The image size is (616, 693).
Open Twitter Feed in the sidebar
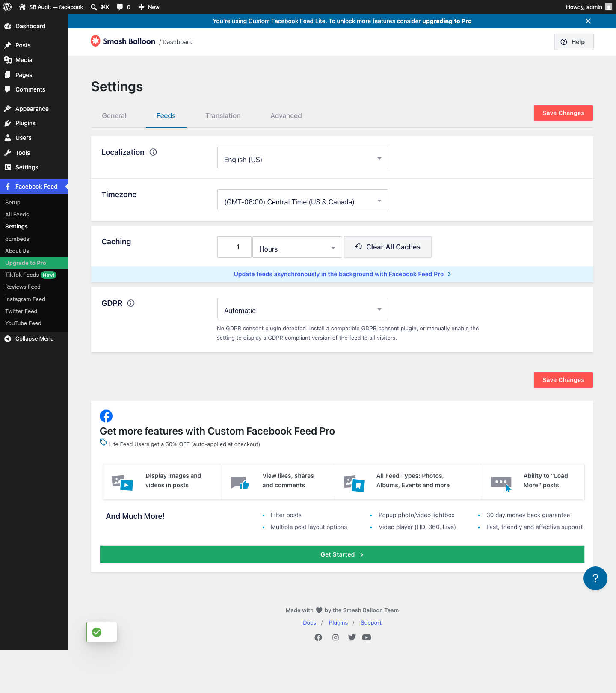coord(21,311)
